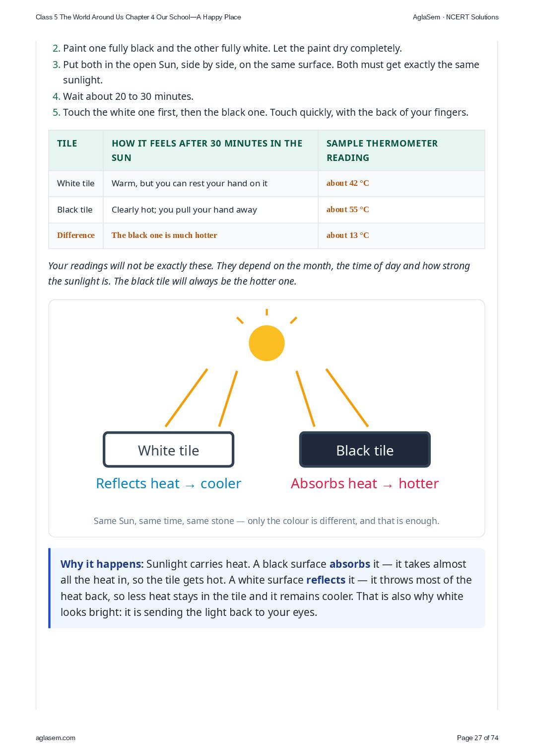534x756 pixels.
Task: Click the leftmost sun ray line
Action: tap(186, 397)
